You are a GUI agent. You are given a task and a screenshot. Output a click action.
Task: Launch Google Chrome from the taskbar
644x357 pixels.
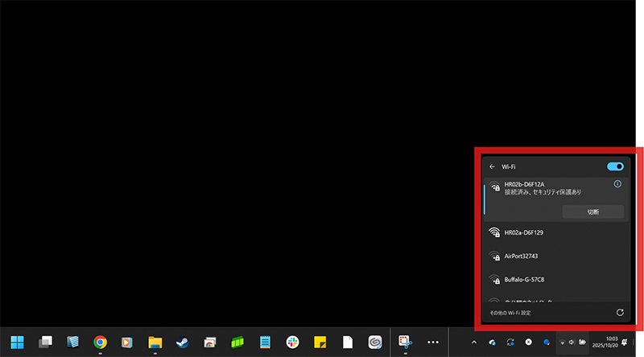[x=100, y=342]
